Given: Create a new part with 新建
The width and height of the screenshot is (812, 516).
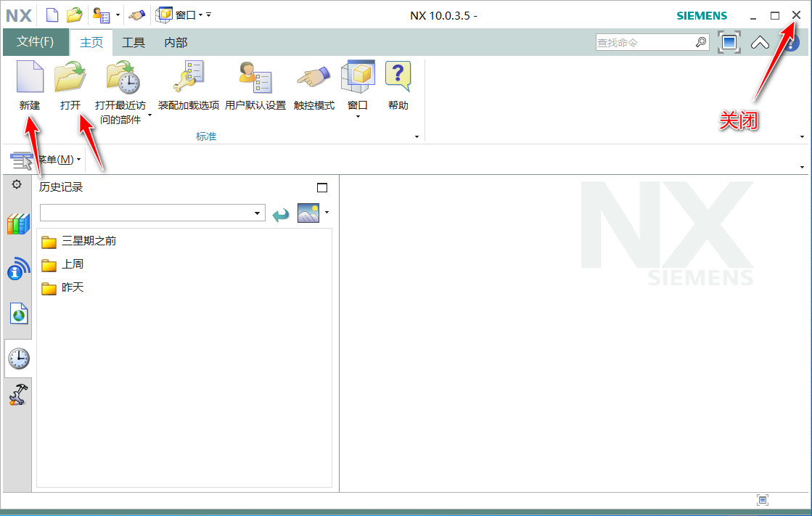Looking at the screenshot, I should coord(30,85).
